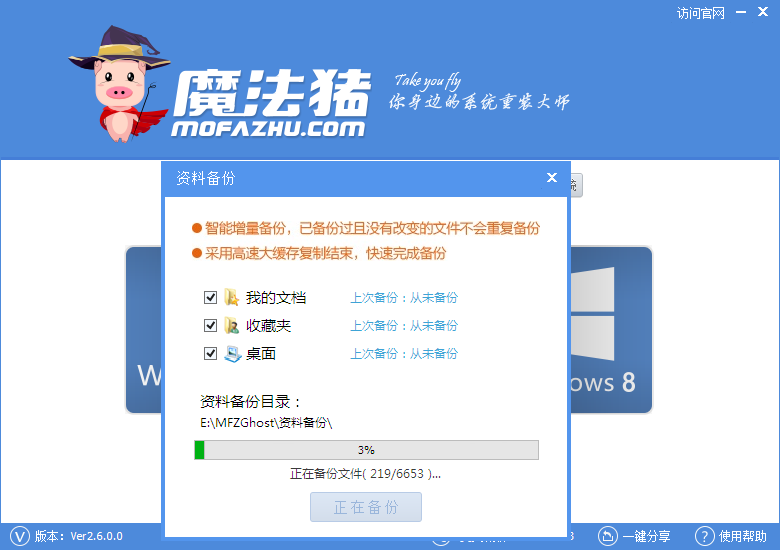Click the version V icon
Image resolution: width=780 pixels, height=550 pixels.
(20, 536)
